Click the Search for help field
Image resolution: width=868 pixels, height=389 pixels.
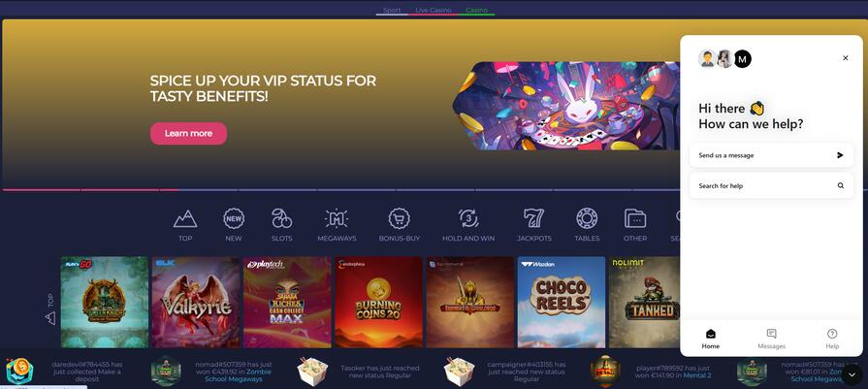click(x=771, y=186)
